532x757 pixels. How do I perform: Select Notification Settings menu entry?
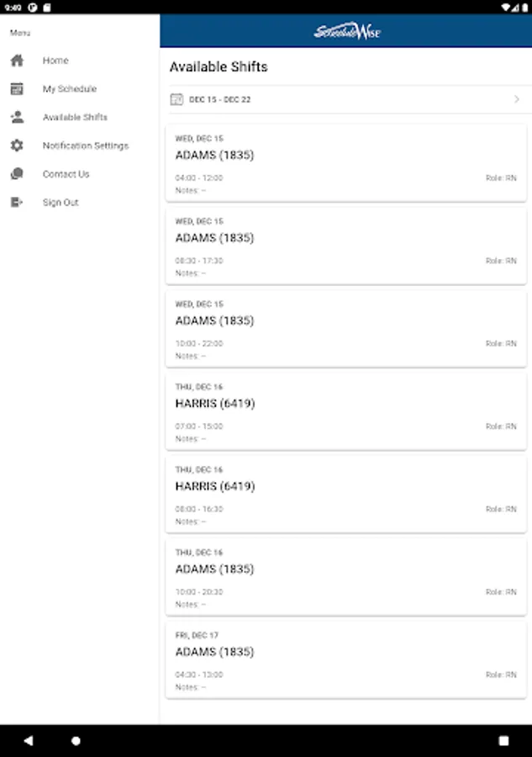[86, 146]
